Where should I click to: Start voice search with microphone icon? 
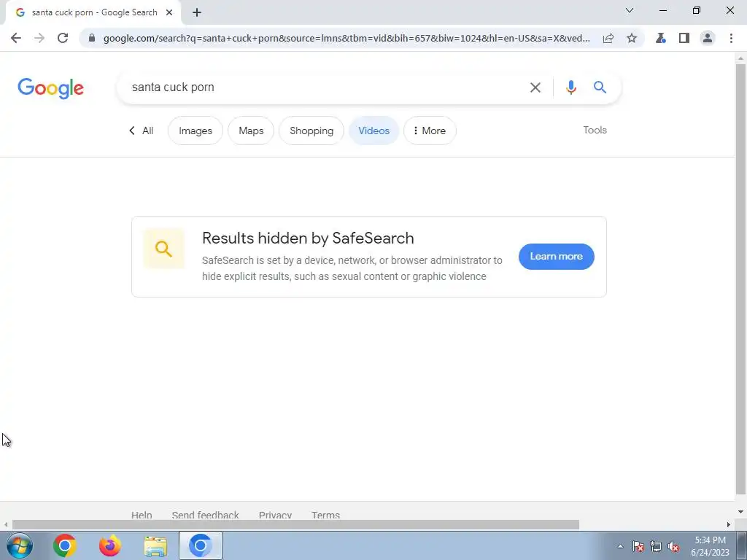pyautogui.click(x=570, y=87)
